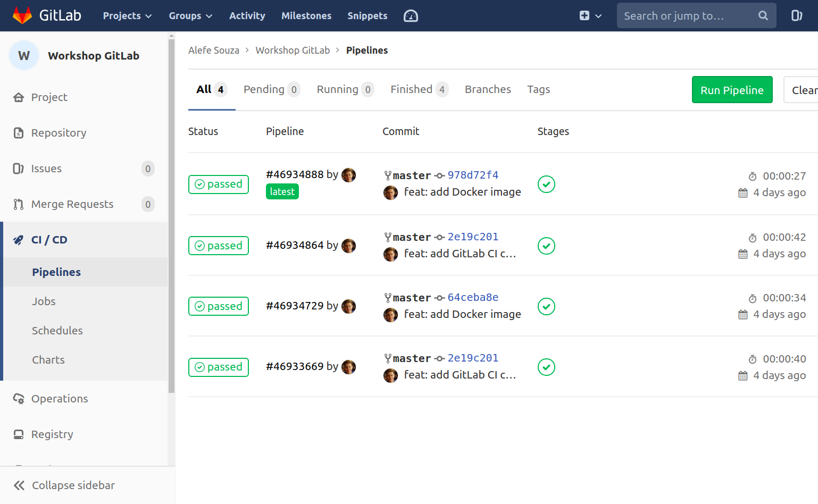
Task: Click the collapse sidebar double chevron icon
Action: 19,485
